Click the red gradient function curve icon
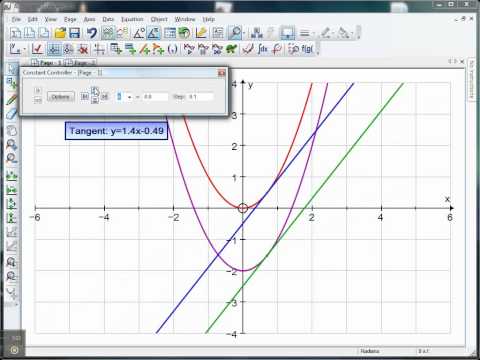The height and width of the screenshot is (360, 480). coord(248,49)
